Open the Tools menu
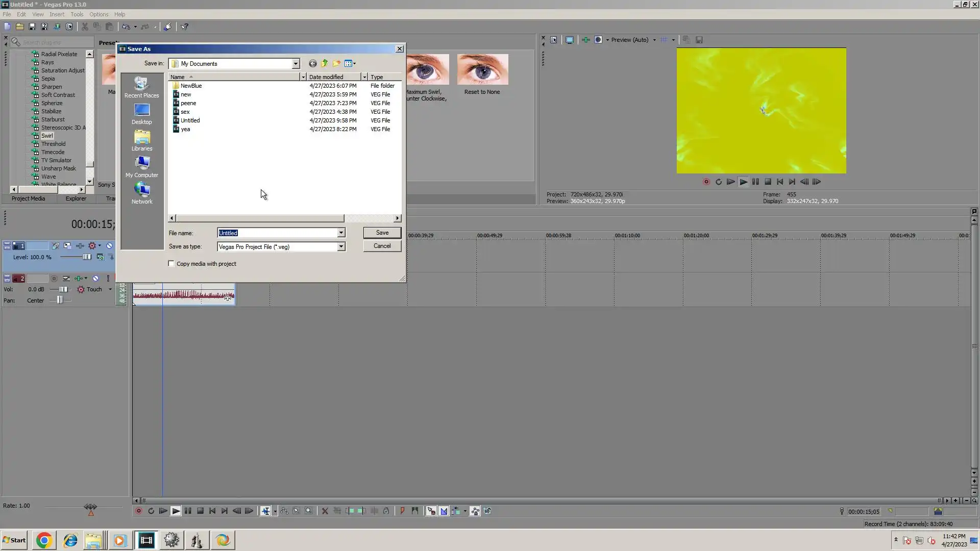Screen dimensions: 980x551 77,14
